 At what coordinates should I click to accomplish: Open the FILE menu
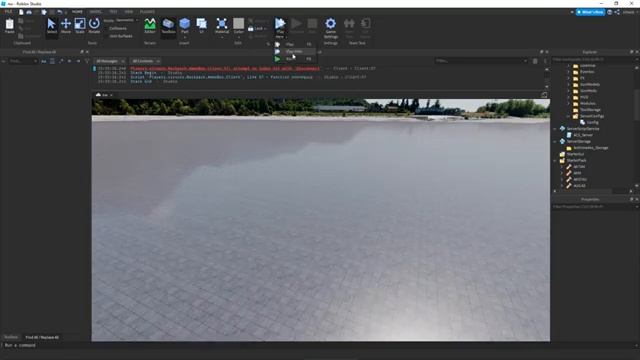(x=8, y=12)
